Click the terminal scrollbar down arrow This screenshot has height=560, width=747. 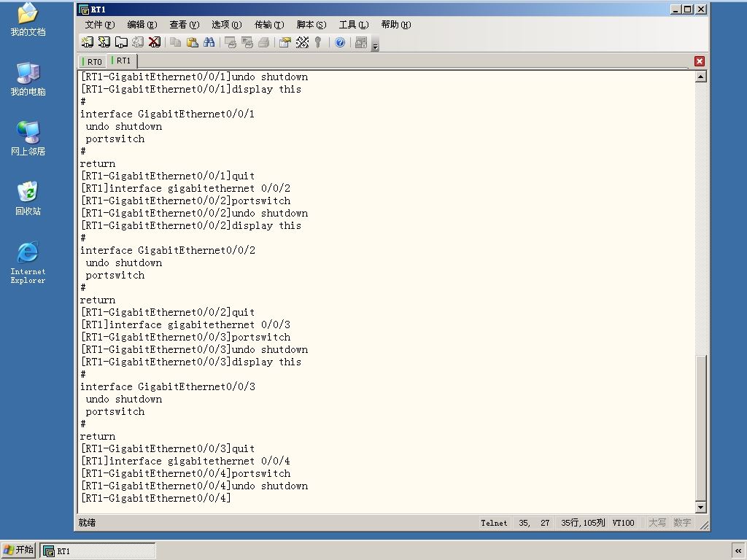[701, 507]
